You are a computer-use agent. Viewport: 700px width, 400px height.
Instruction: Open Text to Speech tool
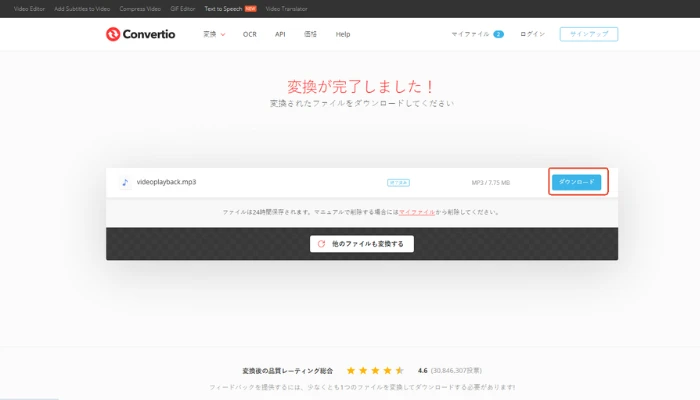tap(223, 8)
